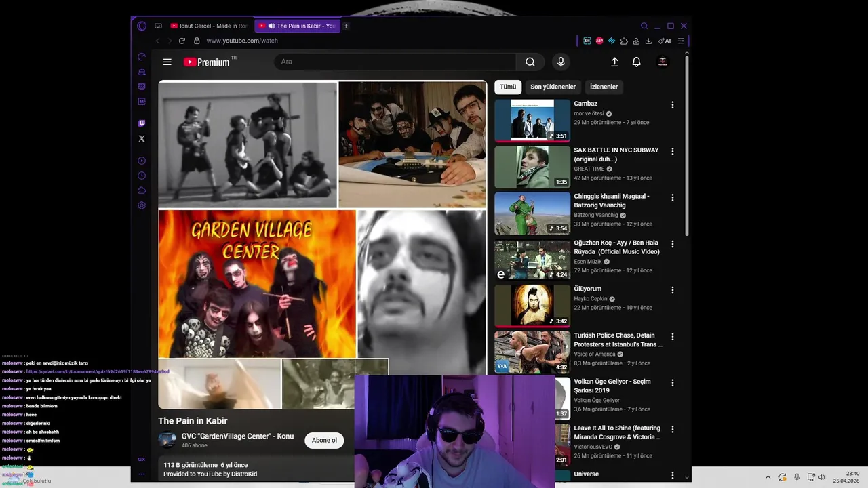Click the quizei.com link in chat overlay

(x=98, y=371)
